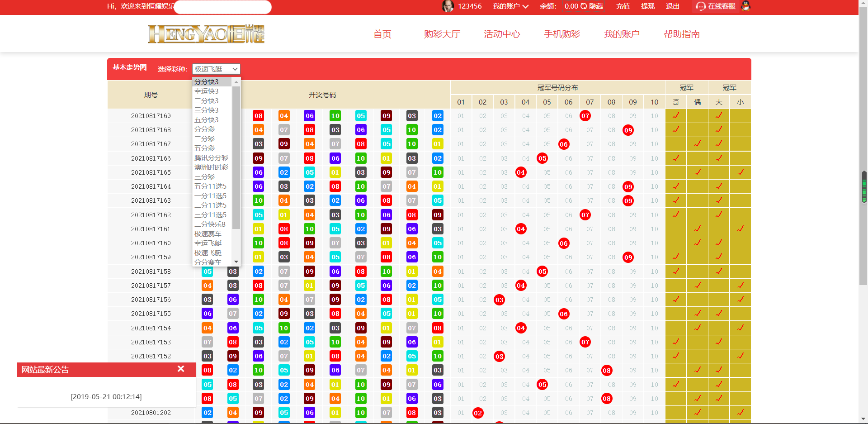868x424 pixels.
Task: Click 退出 to log out
Action: pos(672,6)
